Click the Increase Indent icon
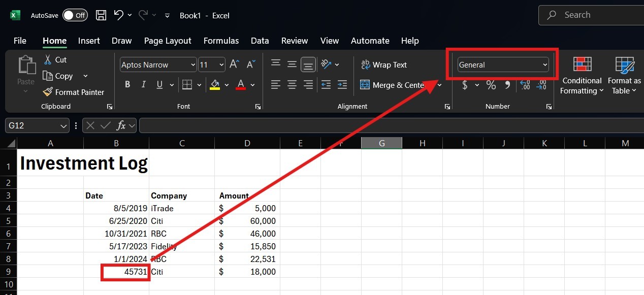Image resolution: width=644 pixels, height=295 pixels. pos(342,85)
